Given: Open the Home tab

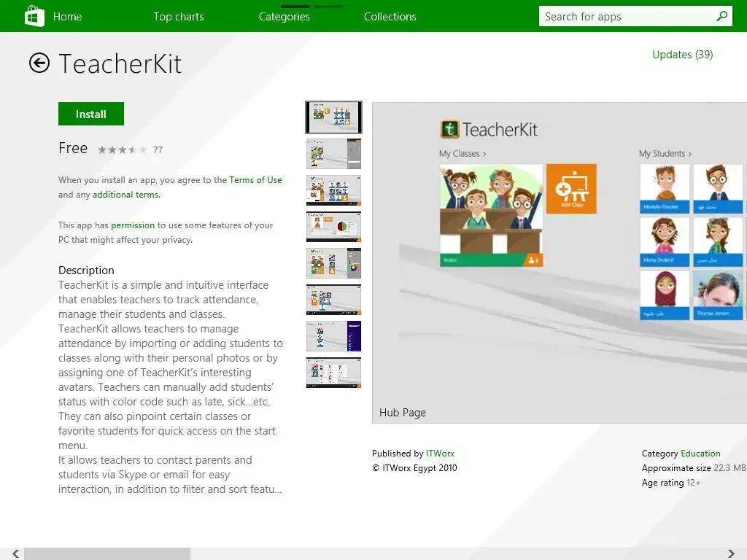Looking at the screenshot, I should click(x=67, y=17).
